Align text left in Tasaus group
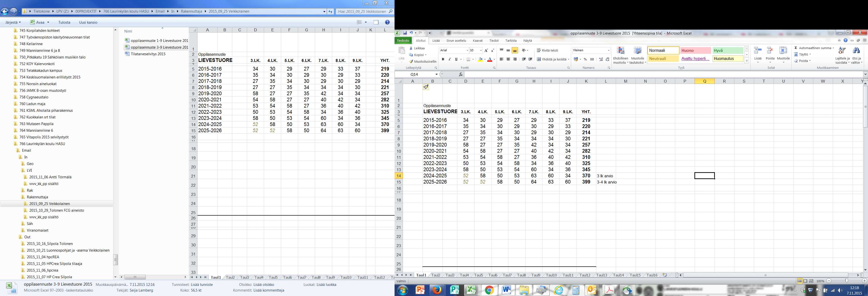The height and width of the screenshot is (296, 868). coord(501,59)
